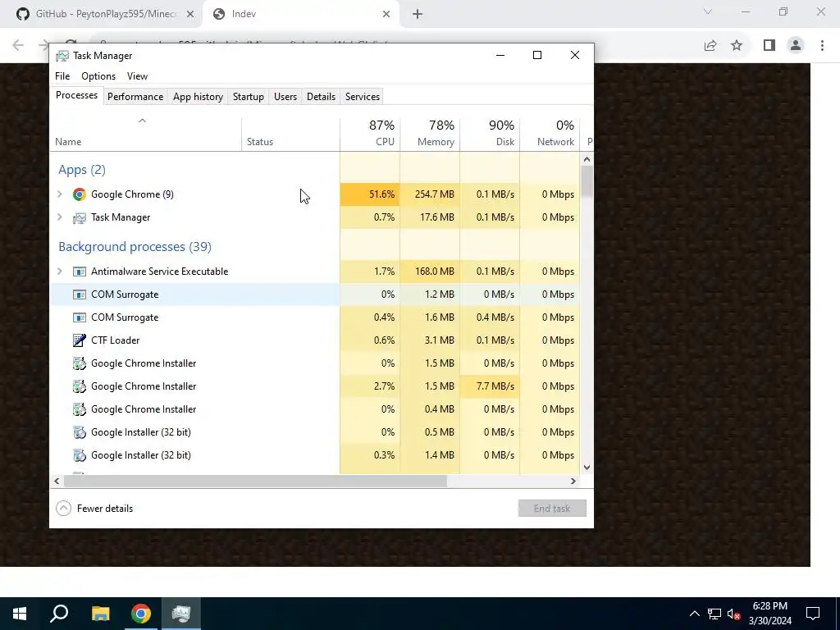This screenshot has height=630, width=840.
Task: Click the Antimalware Service Executable icon
Action: [x=80, y=272]
